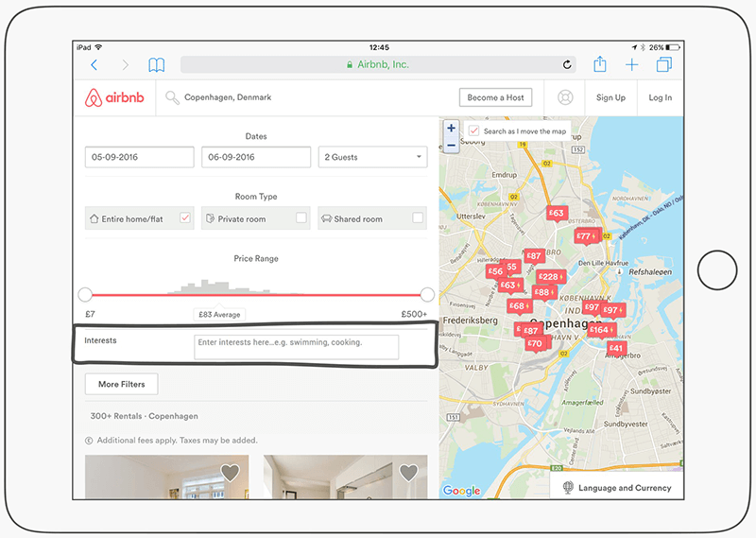Open the first listing photo
Viewport: 756px width, 538px height.
[167, 477]
